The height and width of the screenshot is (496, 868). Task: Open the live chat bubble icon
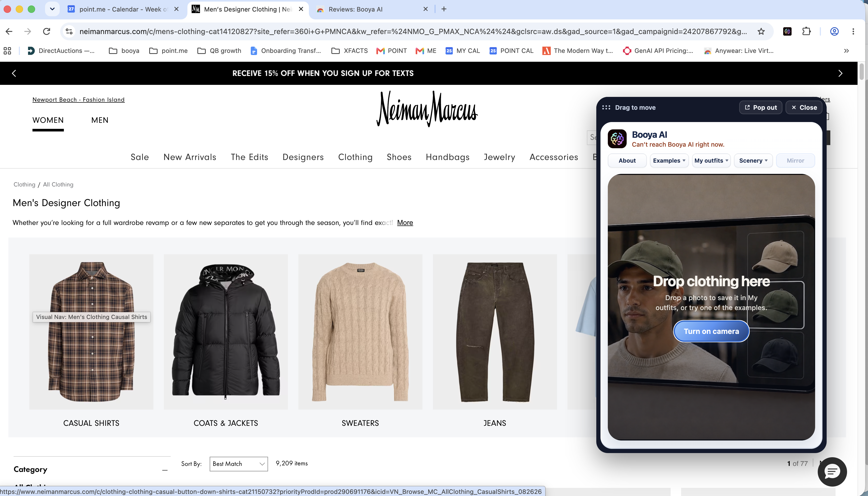832,471
